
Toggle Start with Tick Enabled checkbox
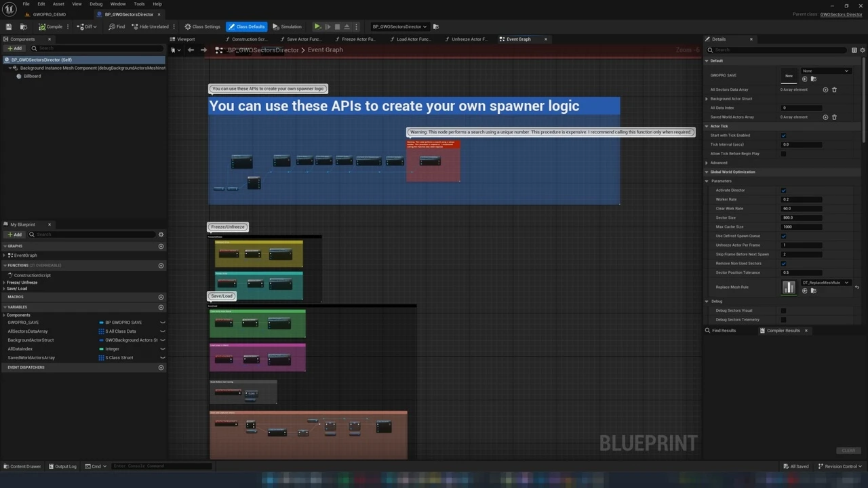click(783, 135)
